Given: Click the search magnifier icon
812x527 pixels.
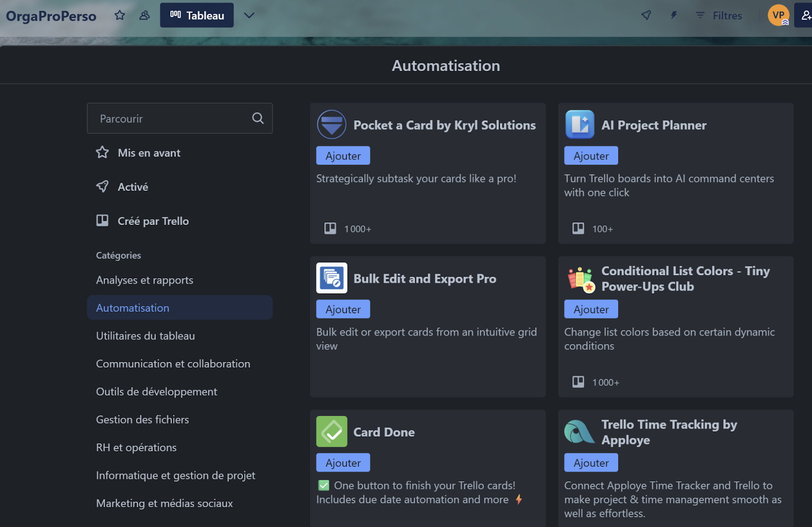Looking at the screenshot, I should tap(258, 118).
